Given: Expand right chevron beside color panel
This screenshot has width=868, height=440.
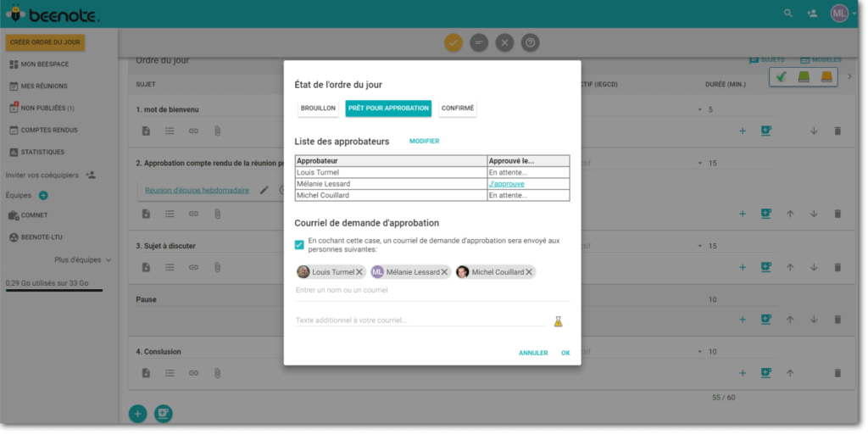Looking at the screenshot, I should (x=849, y=77).
